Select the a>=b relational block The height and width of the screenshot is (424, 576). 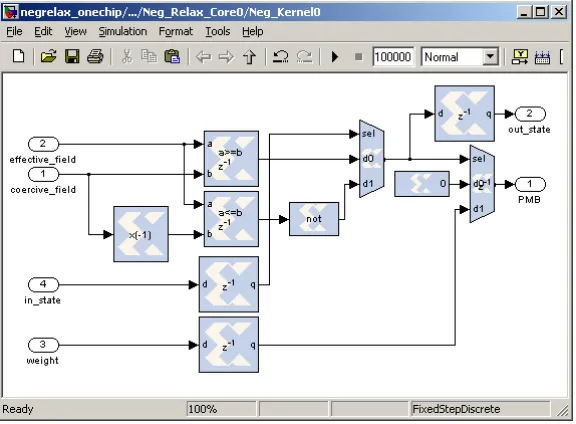click(x=231, y=159)
